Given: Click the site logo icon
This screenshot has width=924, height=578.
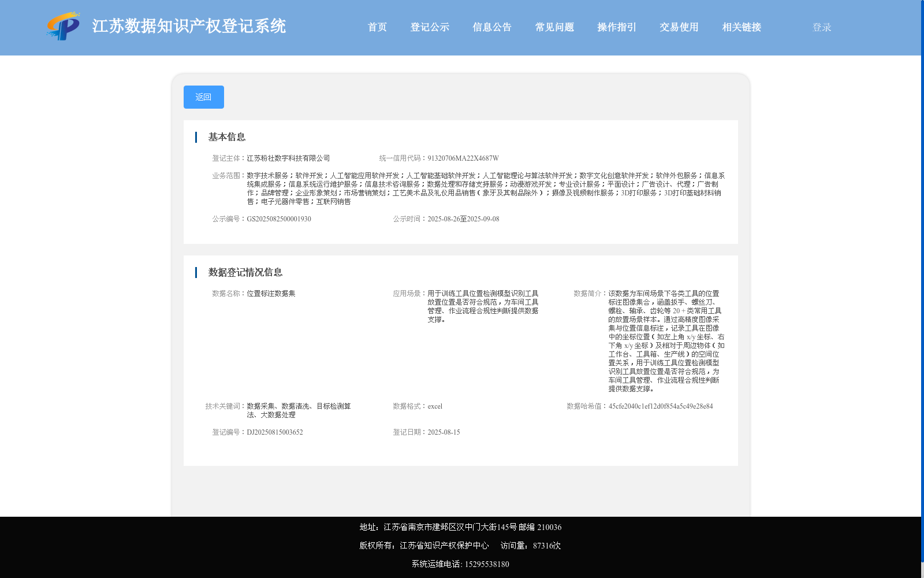Looking at the screenshot, I should 63,26.
